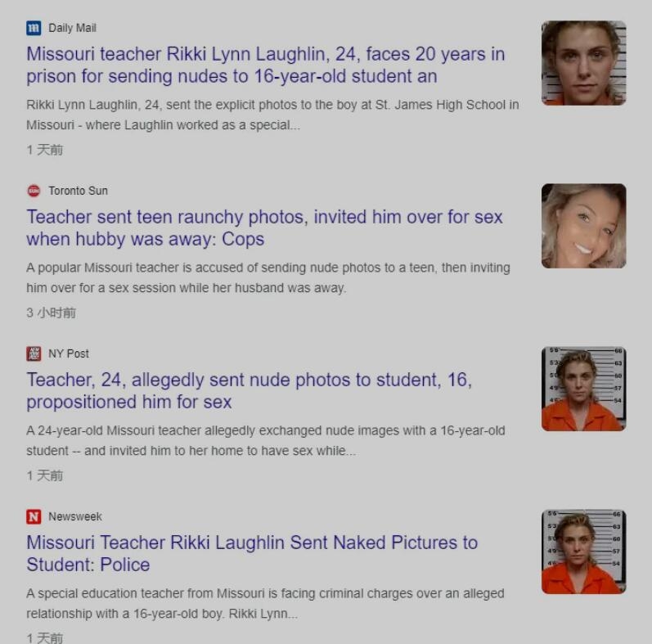
Task: Click the Toronto Sun red favicon
Action: (x=34, y=191)
